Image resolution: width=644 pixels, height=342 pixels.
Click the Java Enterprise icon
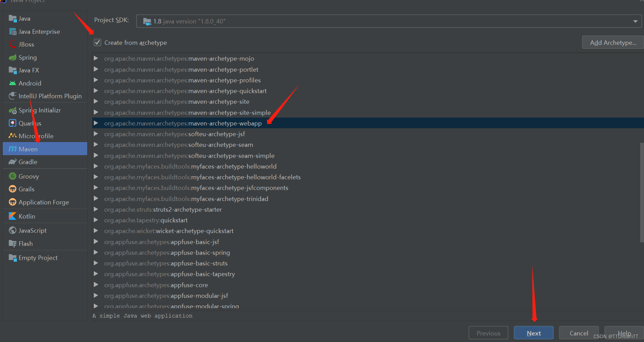click(13, 31)
